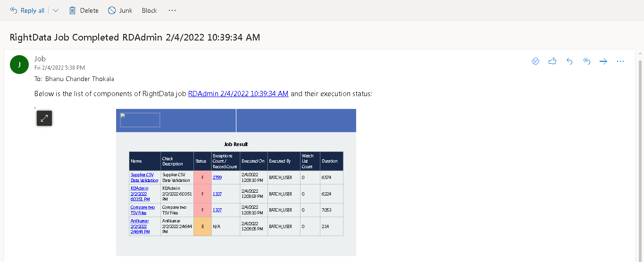The height and width of the screenshot is (262, 644).
Task: Click the recipient Bhanu Chander Thokala
Action: (80, 79)
